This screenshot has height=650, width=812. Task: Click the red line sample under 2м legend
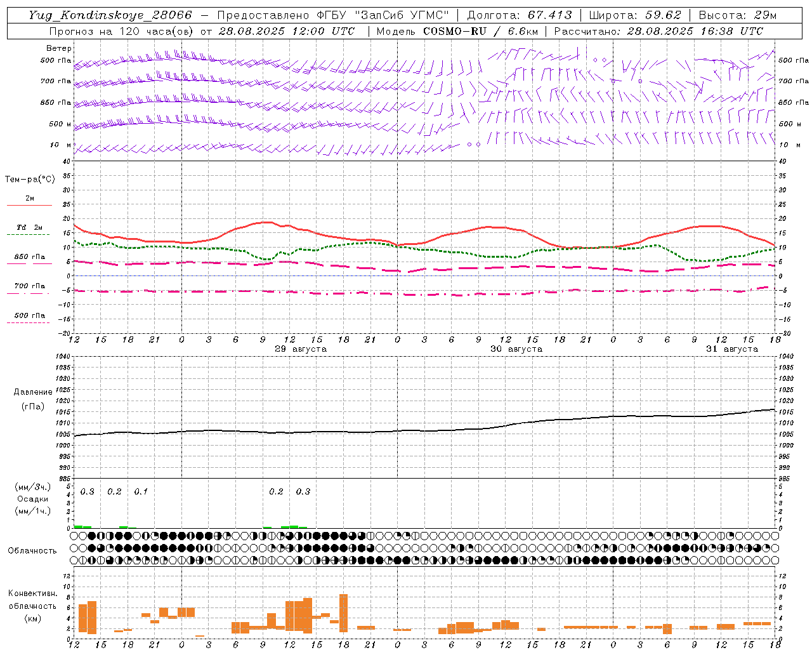pyautogui.click(x=29, y=206)
